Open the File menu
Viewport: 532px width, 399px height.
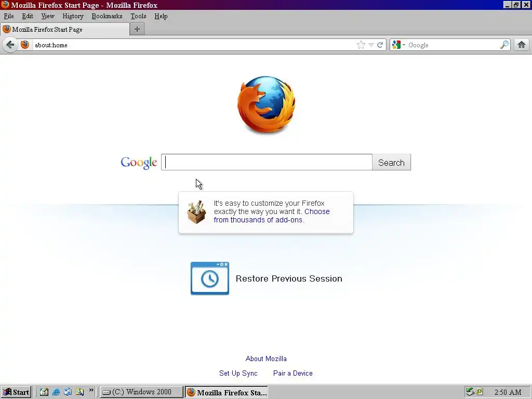click(9, 16)
